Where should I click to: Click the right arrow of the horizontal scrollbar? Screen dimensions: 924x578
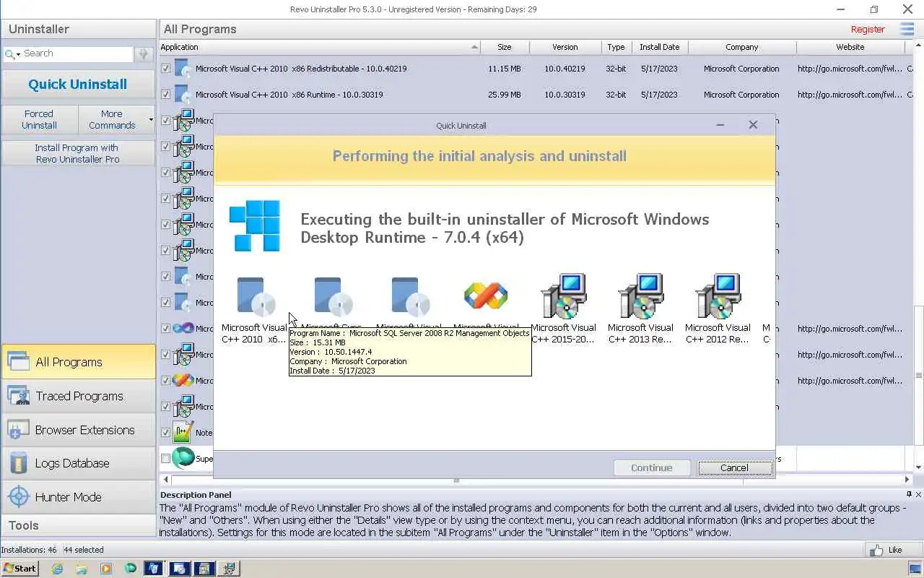click(907, 480)
